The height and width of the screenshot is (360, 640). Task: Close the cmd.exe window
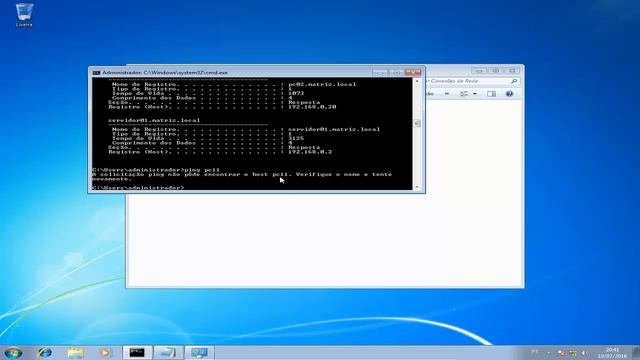click(x=413, y=72)
